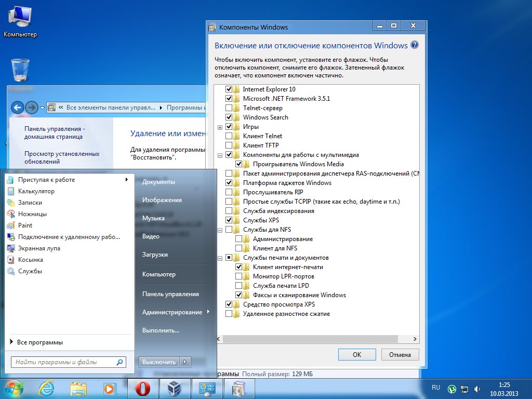Click Отмена in Windows Components dialog
The image size is (532, 399).
[x=400, y=354]
